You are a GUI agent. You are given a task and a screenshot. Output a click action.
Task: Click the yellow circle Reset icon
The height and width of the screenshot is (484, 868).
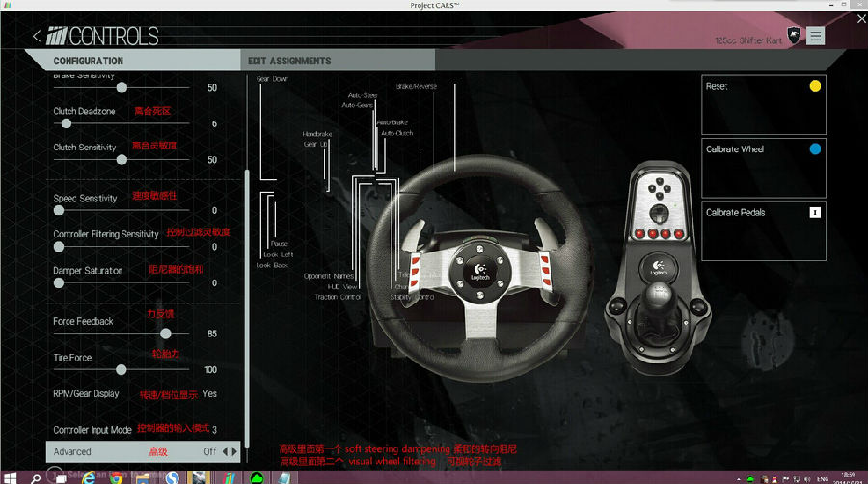815,86
